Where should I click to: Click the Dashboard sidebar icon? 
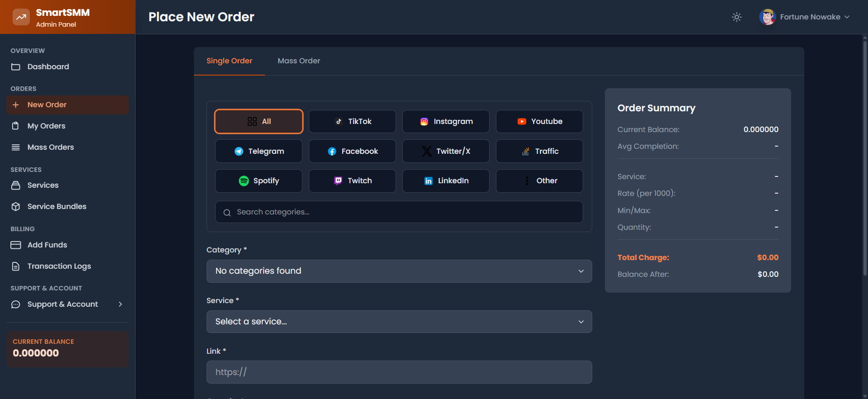[x=16, y=67]
